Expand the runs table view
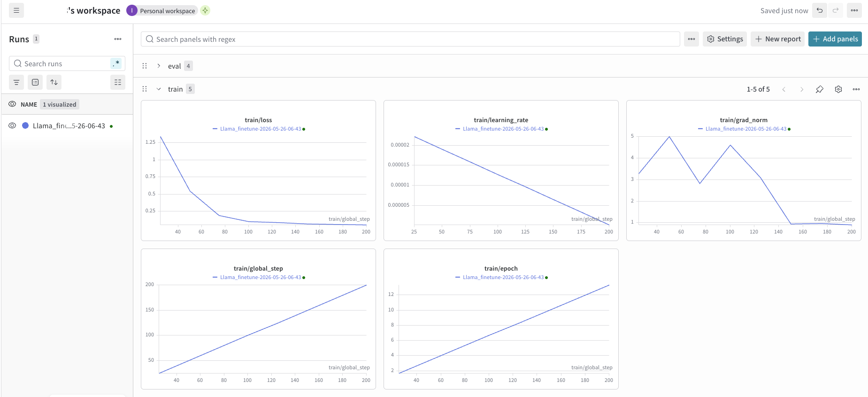This screenshot has height=397, width=868. (x=118, y=82)
